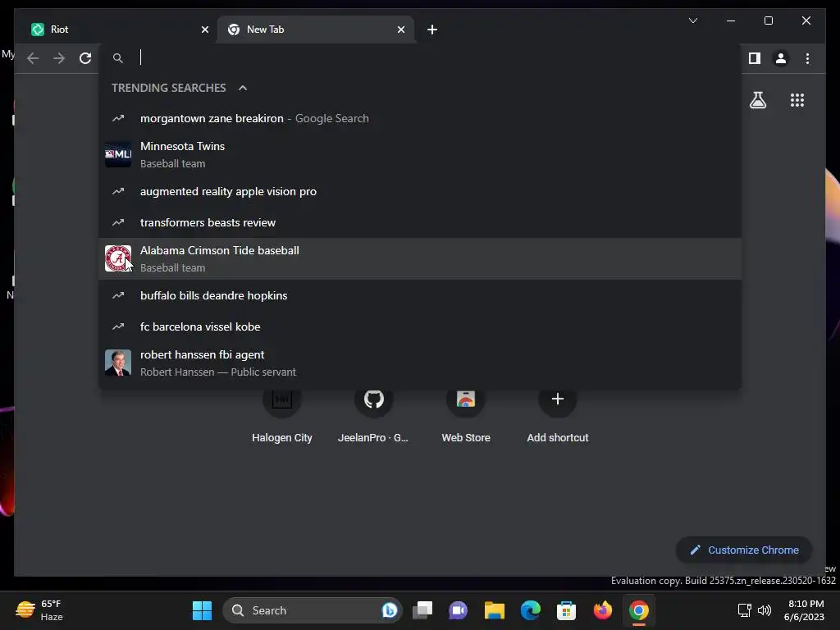The height and width of the screenshot is (630, 840).
Task: Close the Riot tab
Action: 204,30
